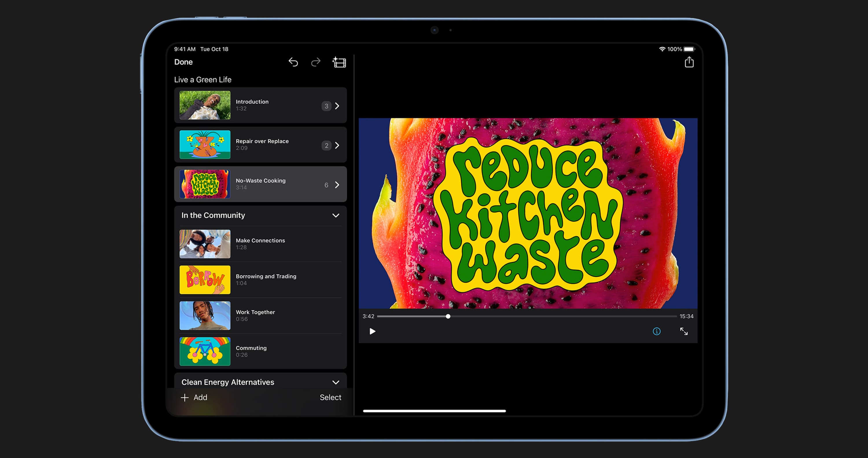Toggle play on the video
The height and width of the screenshot is (458, 868).
(372, 331)
